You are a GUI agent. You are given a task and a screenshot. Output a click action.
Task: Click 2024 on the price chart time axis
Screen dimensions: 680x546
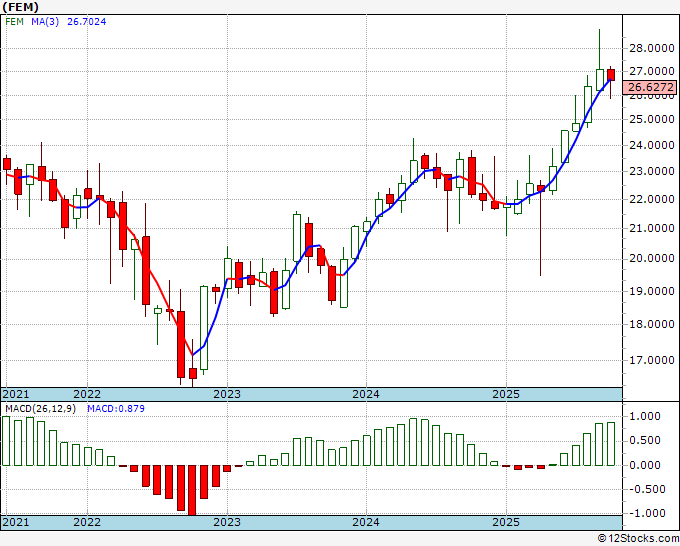coord(366,394)
